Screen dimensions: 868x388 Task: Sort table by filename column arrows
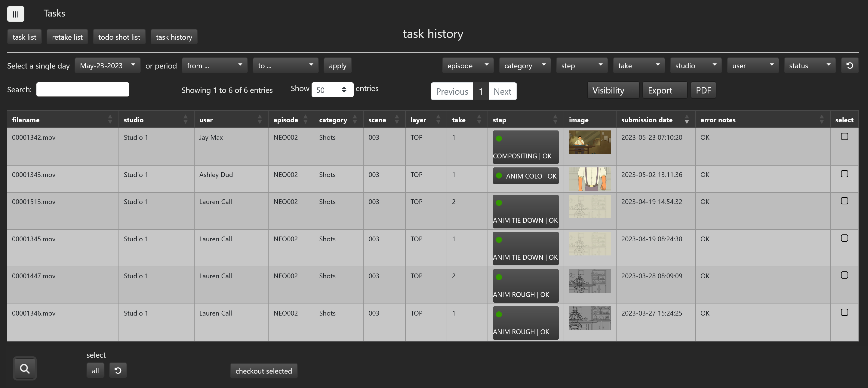coord(110,119)
